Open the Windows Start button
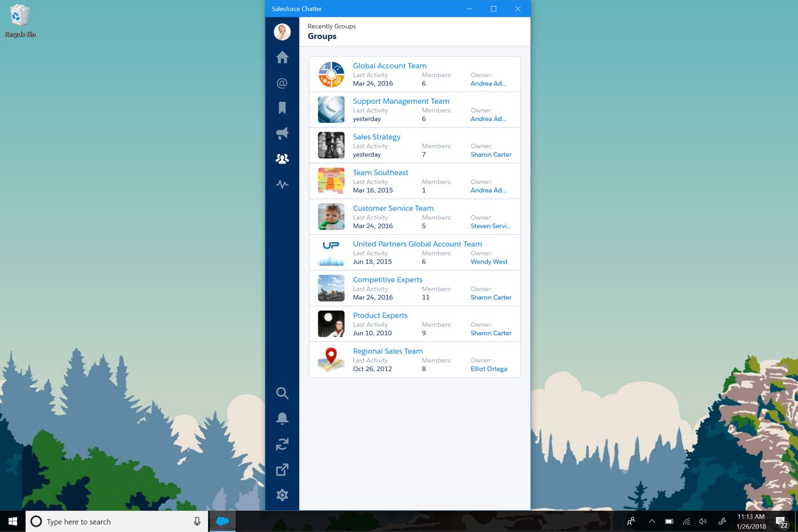 13,521
